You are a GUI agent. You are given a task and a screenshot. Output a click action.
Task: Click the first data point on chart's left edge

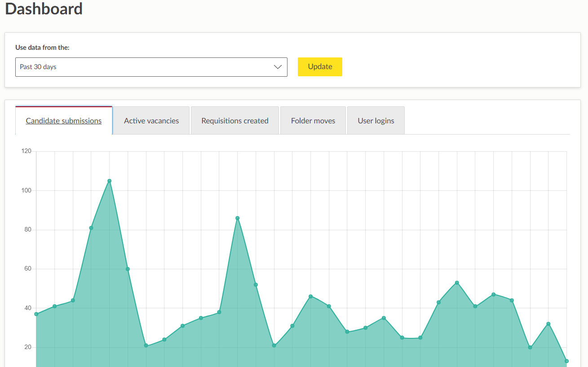[36, 314]
